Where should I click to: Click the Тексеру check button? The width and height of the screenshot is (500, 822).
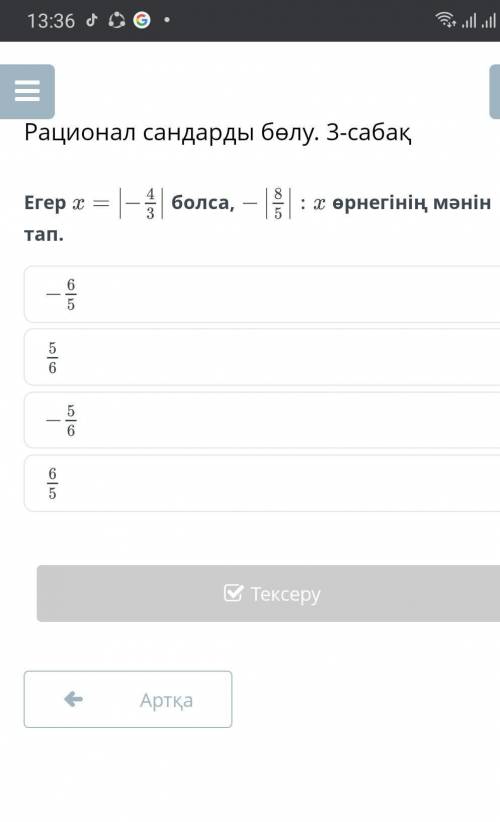pyautogui.click(x=268, y=593)
